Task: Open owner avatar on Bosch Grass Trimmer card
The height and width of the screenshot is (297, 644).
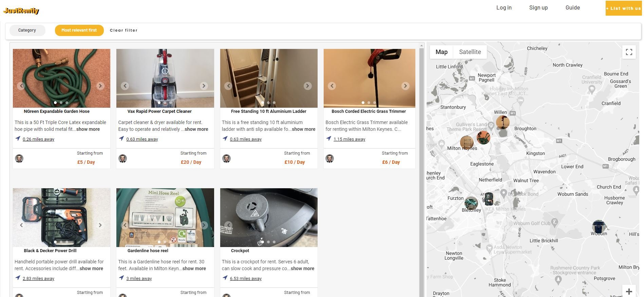Action: [x=329, y=158]
